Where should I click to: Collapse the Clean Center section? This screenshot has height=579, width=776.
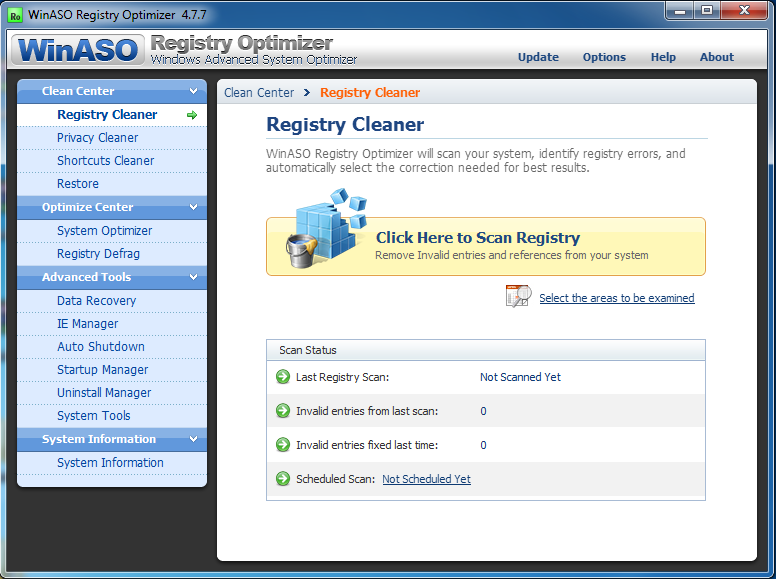click(x=194, y=91)
